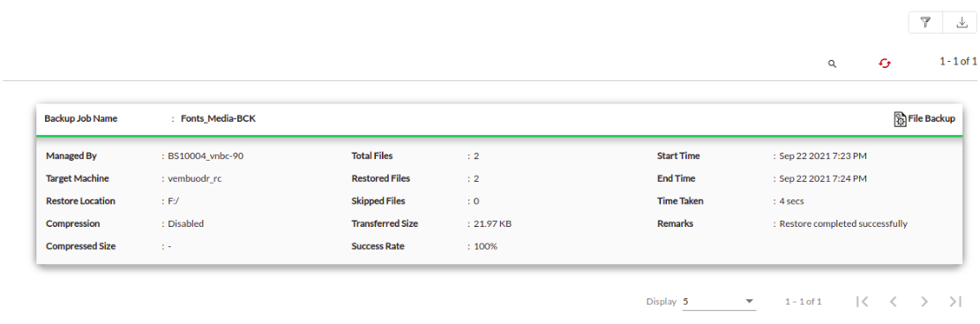Image resolution: width=980 pixels, height=324 pixels.
Task: Jump to last page of results
Action: click(x=955, y=301)
